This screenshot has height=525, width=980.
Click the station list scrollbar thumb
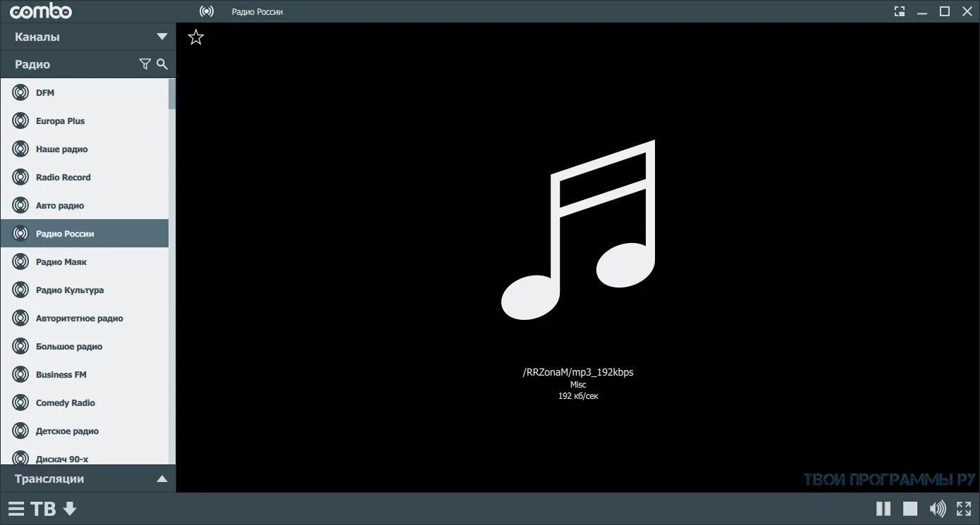pyautogui.click(x=172, y=94)
